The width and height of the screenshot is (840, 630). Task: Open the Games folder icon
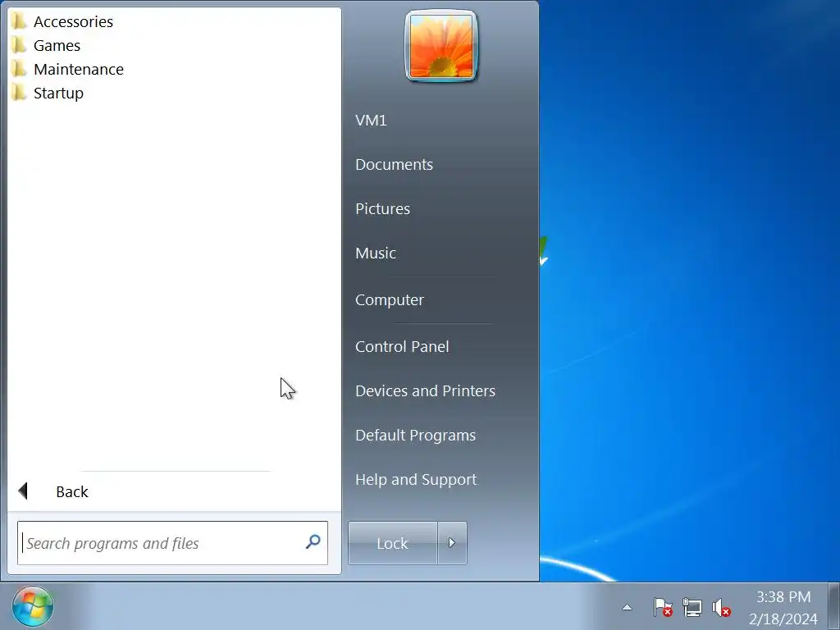click(19, 45)
